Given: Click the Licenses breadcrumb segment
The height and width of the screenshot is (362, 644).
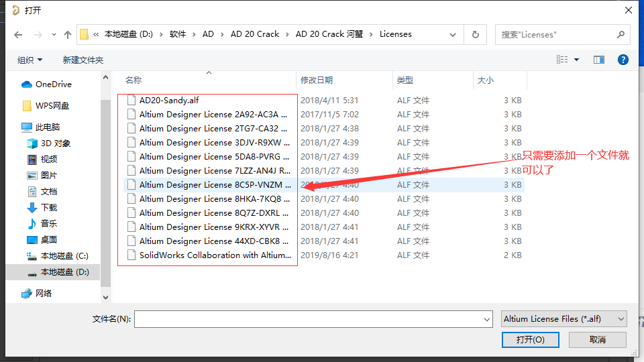Looking at the screenshot, I should click(396, 34).
